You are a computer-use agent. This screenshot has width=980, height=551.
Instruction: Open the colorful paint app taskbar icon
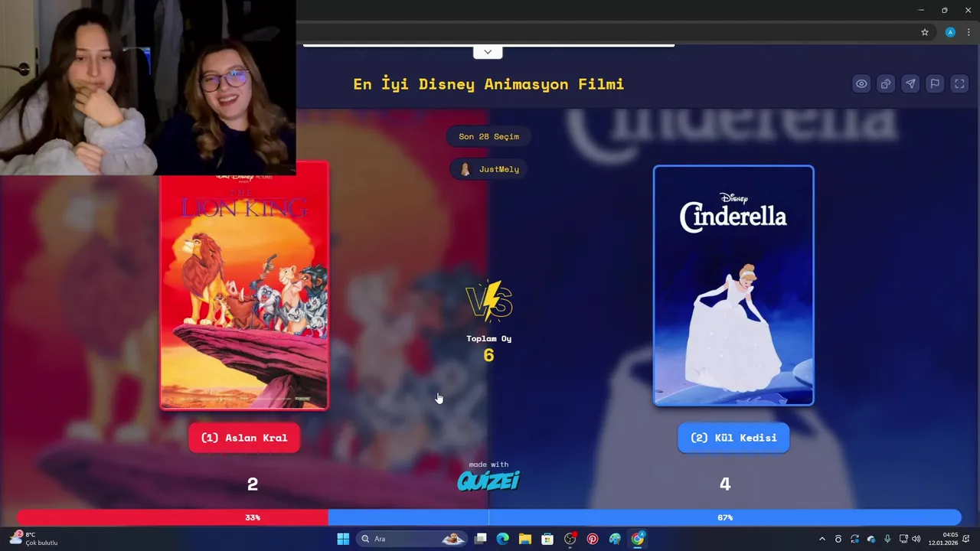pos(615,539)
